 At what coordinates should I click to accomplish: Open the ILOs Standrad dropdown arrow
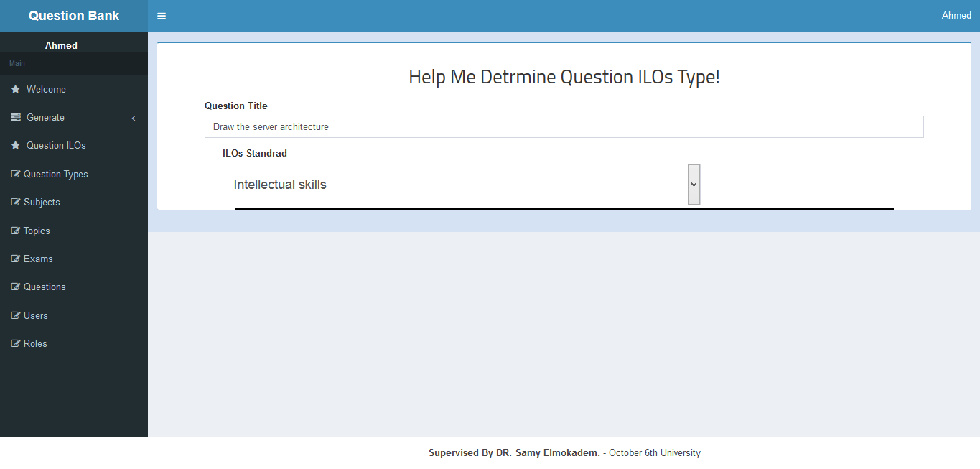694,184
